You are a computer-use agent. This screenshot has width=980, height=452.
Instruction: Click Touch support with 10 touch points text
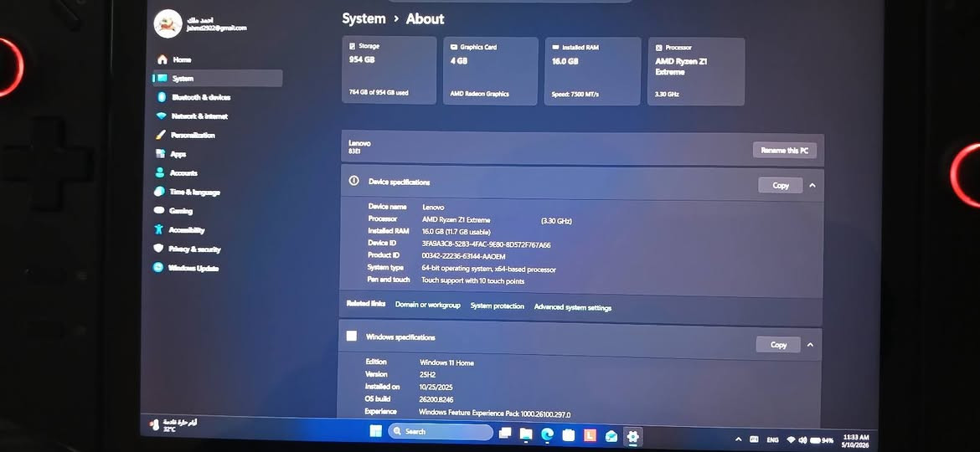pyautogui.click(x=473, y=281)
